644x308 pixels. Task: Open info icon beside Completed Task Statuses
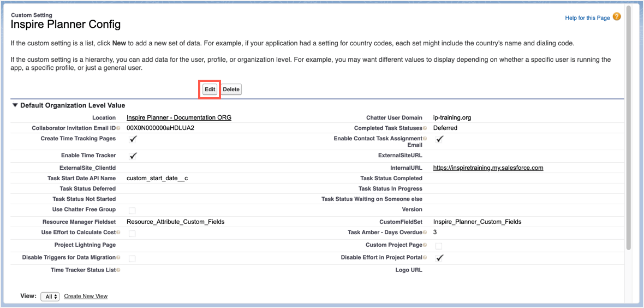click(425, 128)
